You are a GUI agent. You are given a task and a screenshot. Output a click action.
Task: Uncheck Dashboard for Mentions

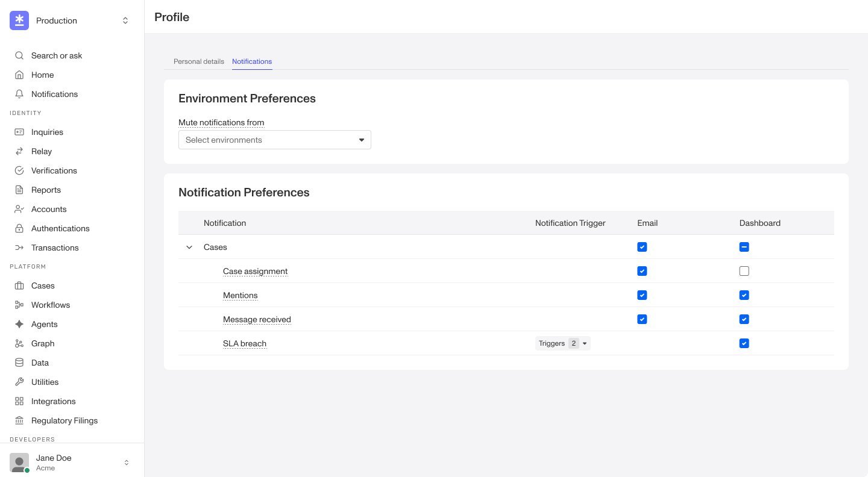(744, 295)
